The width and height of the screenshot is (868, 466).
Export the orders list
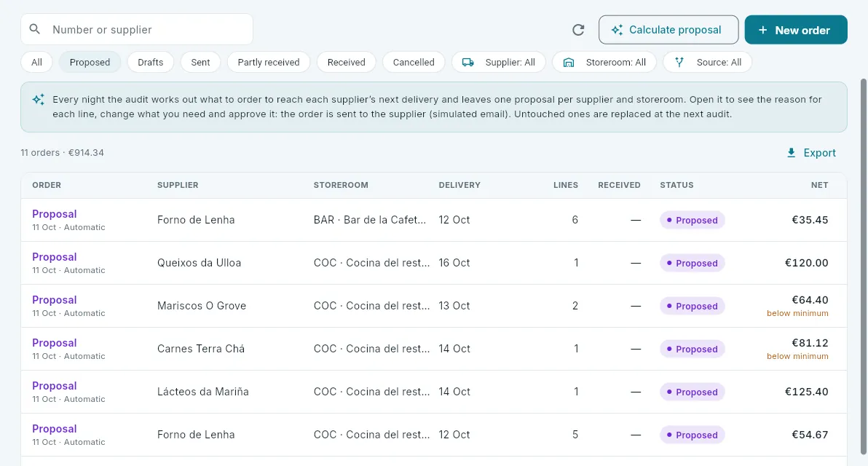pyautogui.click(x=811, y=153)
